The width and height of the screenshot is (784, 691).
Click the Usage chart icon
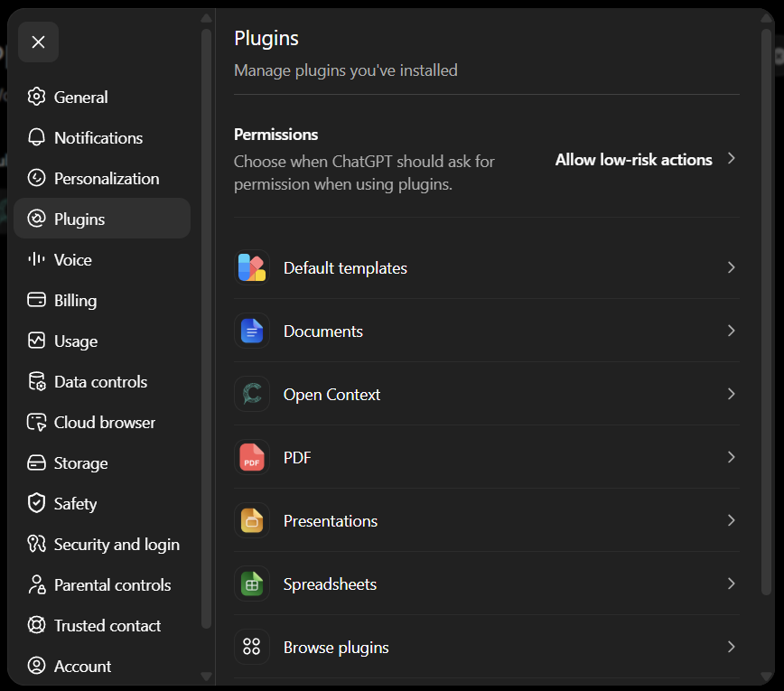(36, 341)
